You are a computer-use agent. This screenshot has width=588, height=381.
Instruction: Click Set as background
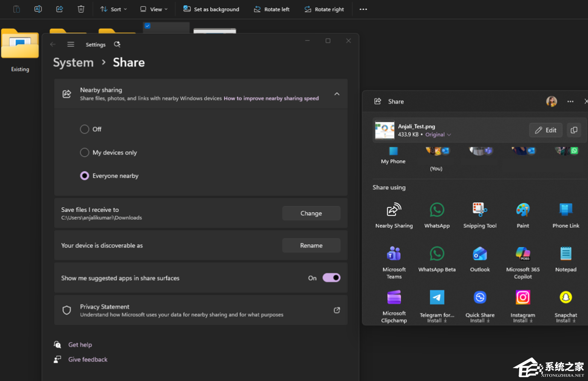[x=211, y=9]
